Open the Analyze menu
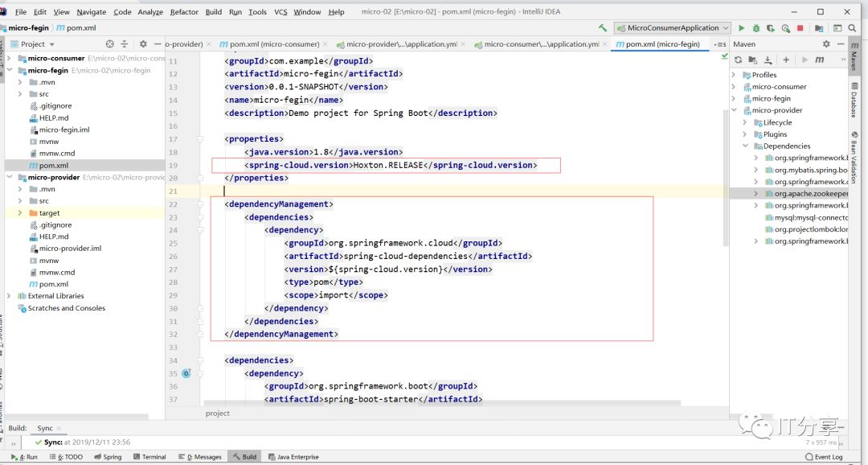The height and width of the screenshot is (465, 868). pyautogui.click(x=150, y=11)
